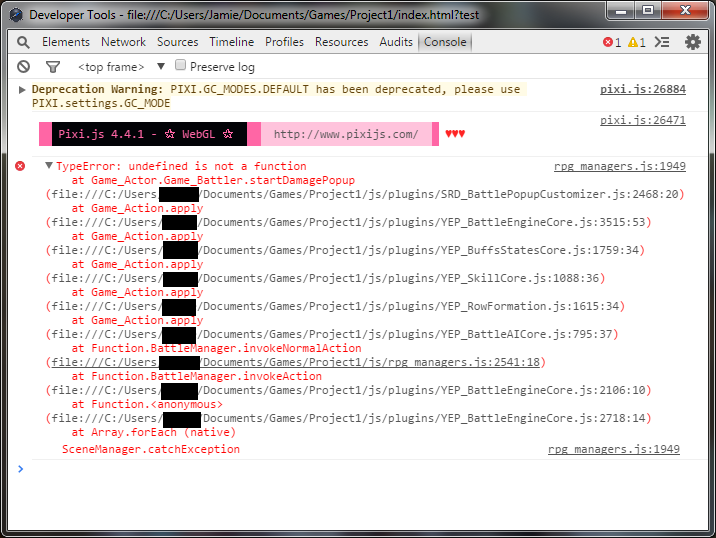Collapse the TypeError stack trace
Image resolution: width=716 pixels, height=538 pixels.
[x=49, y=165]
